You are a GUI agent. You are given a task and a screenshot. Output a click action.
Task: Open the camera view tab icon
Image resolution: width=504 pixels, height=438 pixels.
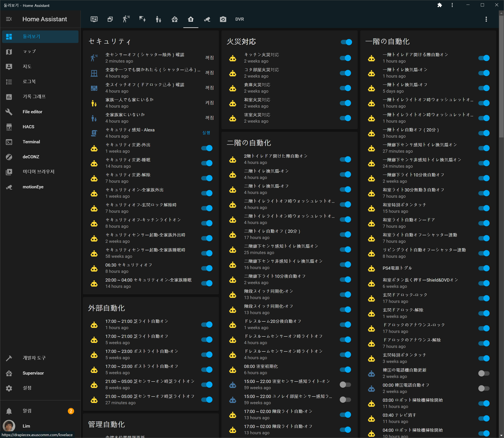coord(223,19)
